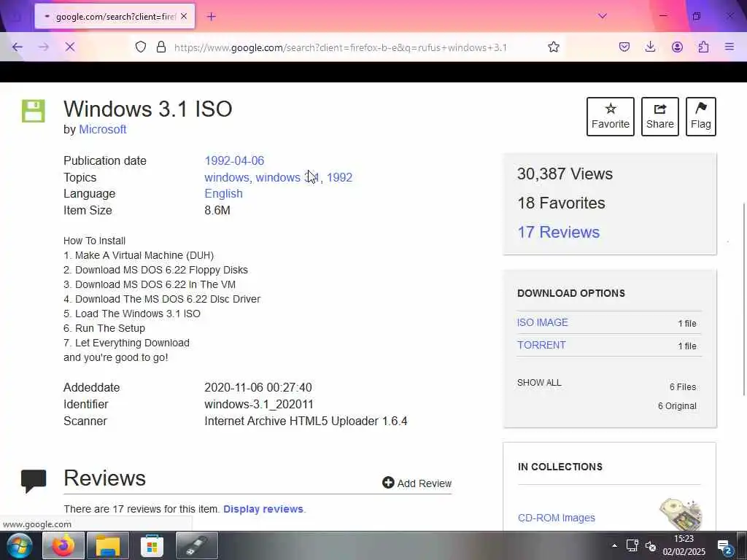
Task: Open the Microsoft creator link
Action: coord(102,130)
